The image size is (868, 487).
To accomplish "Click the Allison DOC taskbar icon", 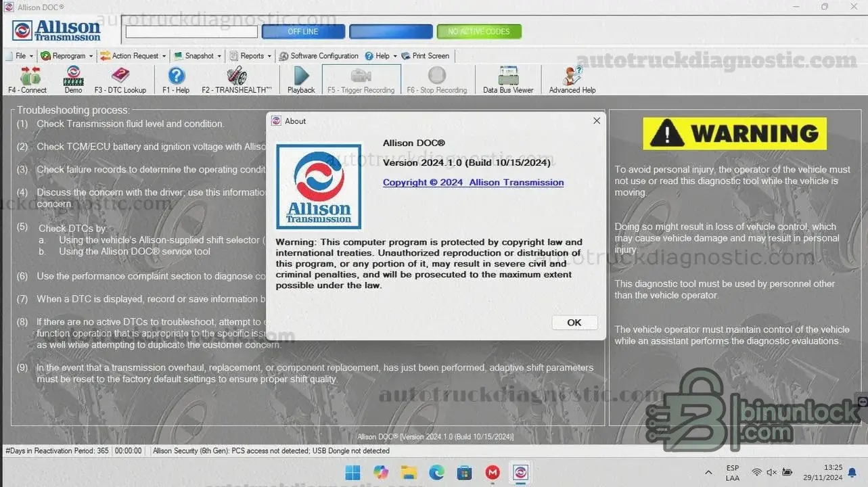I will (x=520, y=472).
